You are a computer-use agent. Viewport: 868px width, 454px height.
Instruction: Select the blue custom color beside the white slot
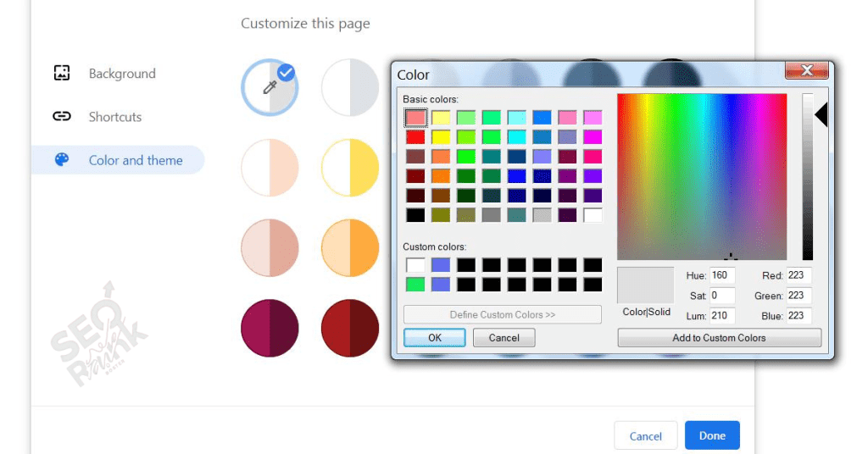pos(441,265)
